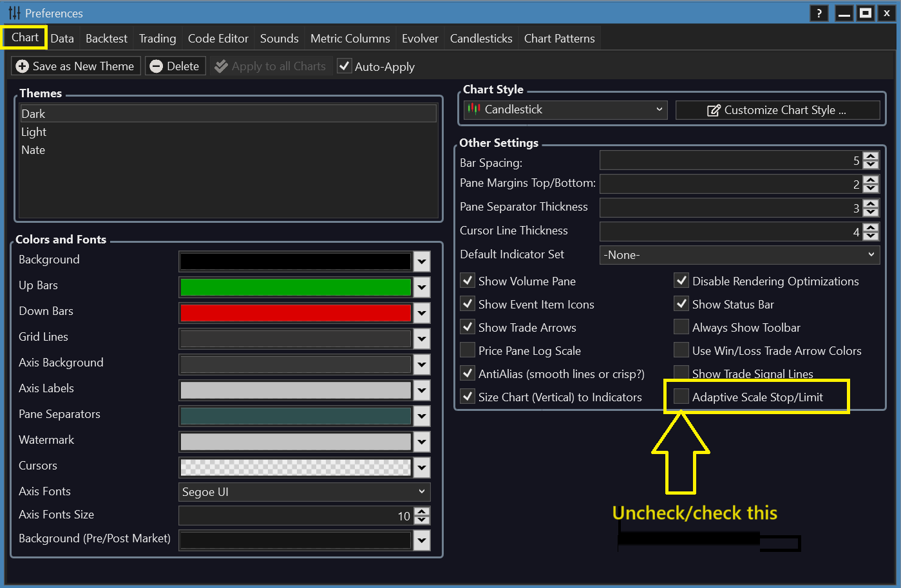Increase Bar Spacing with up arrow

point(871,156)
